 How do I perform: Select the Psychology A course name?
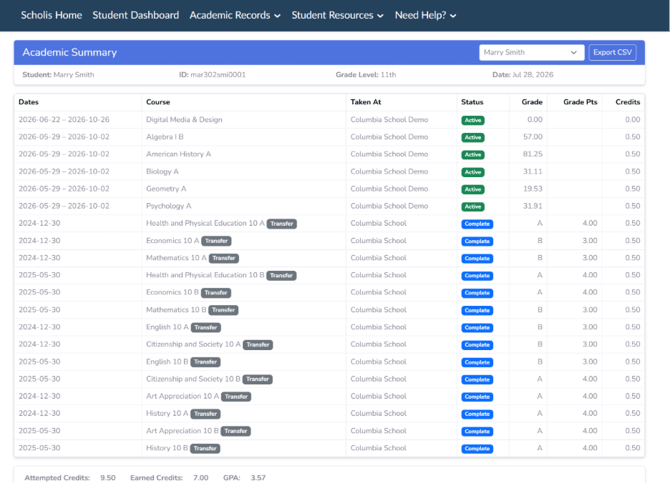168,206
